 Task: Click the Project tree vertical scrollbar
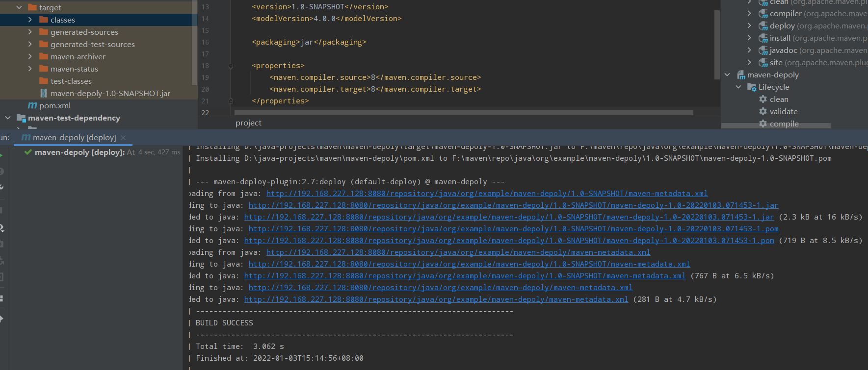[195, 42]
